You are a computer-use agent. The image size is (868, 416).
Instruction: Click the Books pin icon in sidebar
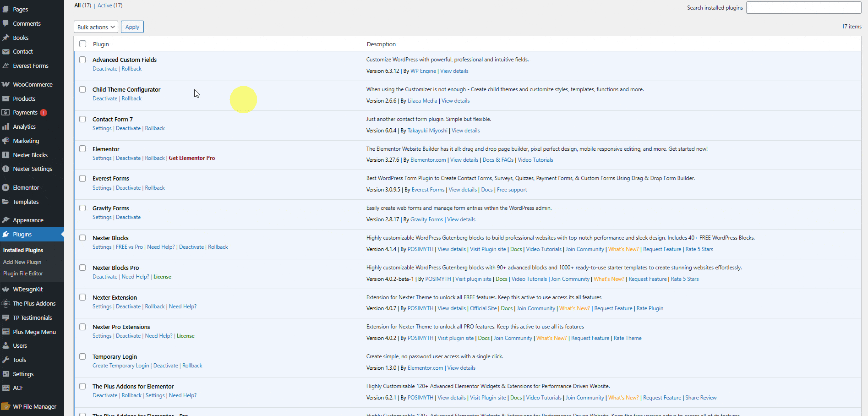[x=5, y=38]
